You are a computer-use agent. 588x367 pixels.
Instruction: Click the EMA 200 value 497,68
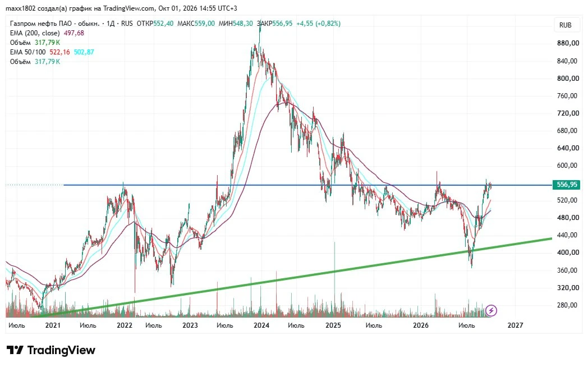click(74, 33)
